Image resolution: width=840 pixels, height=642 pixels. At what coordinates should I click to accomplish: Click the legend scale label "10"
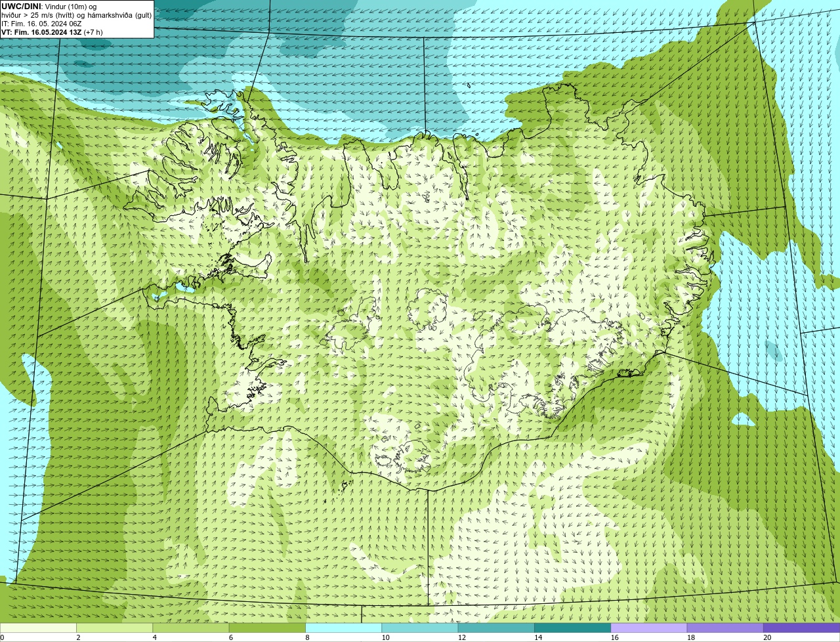385,637
